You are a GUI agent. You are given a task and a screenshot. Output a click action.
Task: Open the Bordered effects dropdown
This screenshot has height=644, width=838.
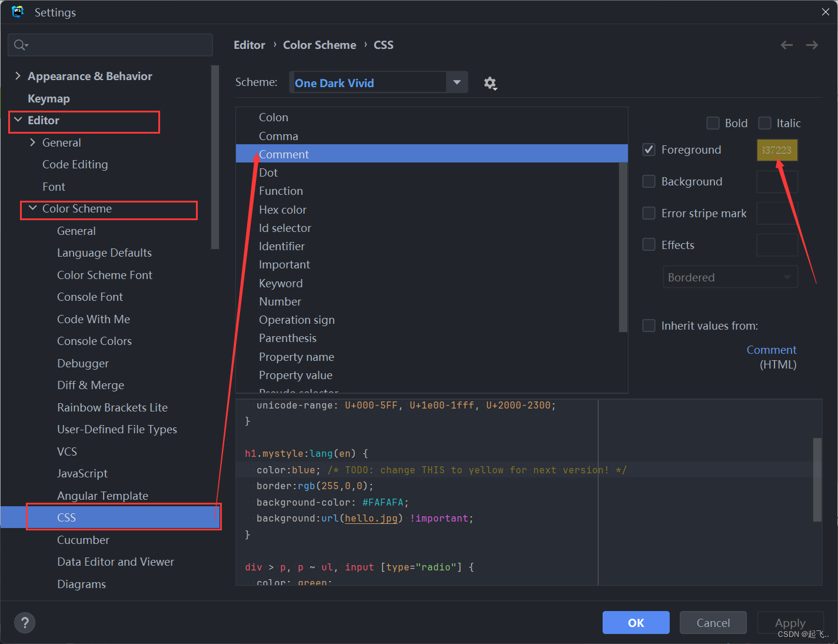tap(730, 277)
